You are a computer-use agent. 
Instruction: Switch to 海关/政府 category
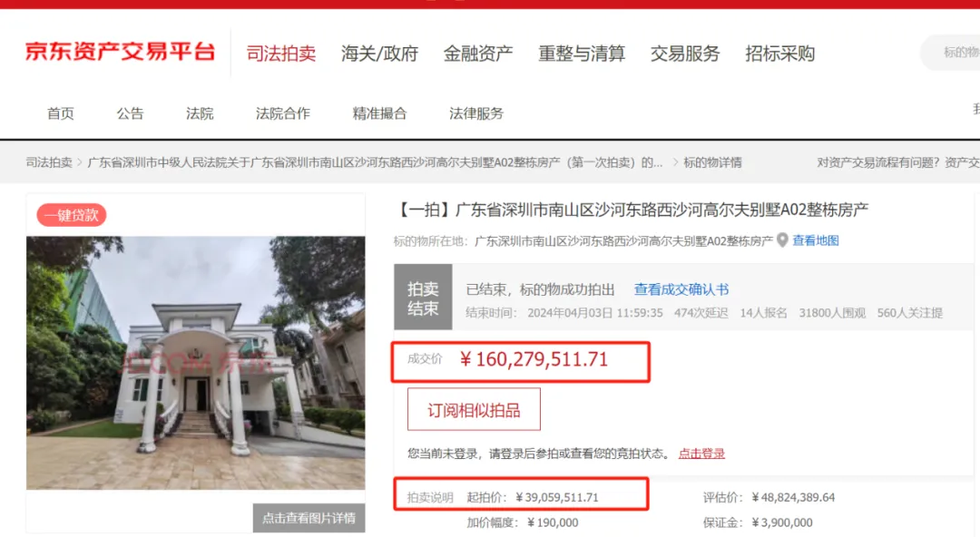(379, 54)
